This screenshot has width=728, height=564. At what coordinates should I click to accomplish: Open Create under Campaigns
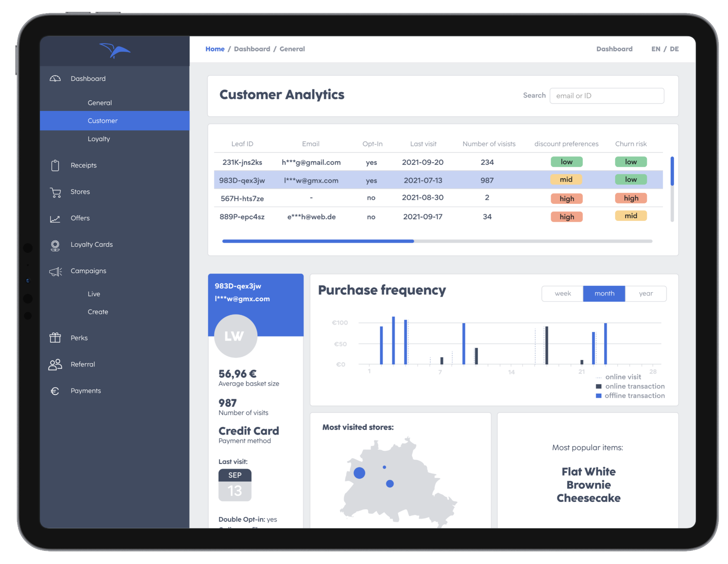[x=98, y=312]
